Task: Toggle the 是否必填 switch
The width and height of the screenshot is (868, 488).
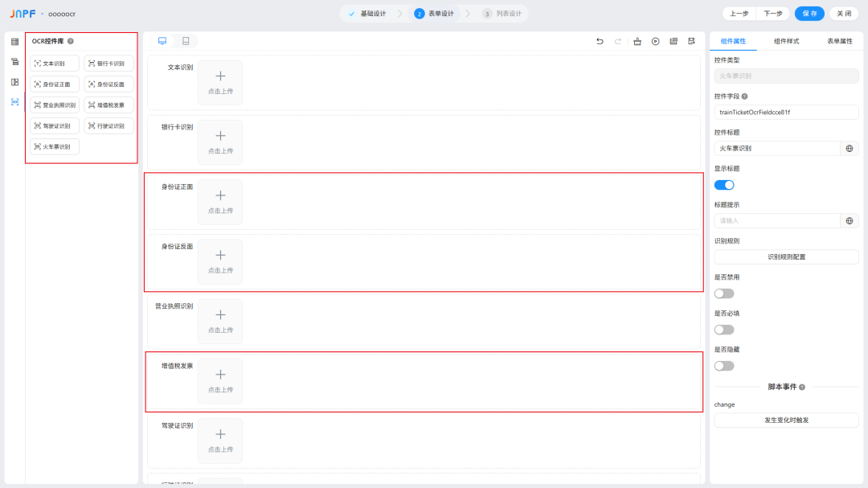Action: coord(724,330)
